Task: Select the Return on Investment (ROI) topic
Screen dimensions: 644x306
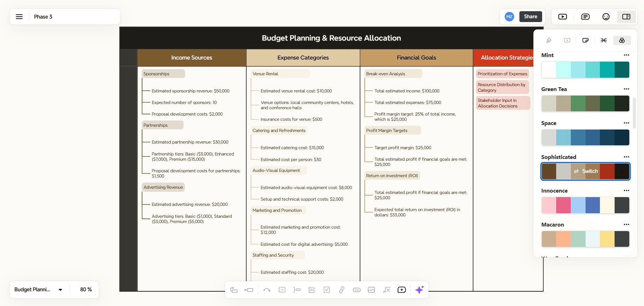Action: (392, 176)
